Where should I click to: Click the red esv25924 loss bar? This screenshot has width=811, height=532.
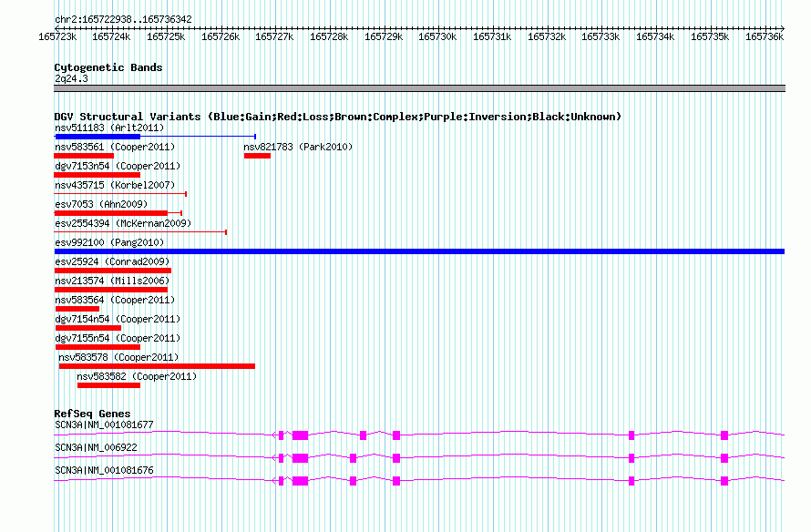click(x=113, y=271)
